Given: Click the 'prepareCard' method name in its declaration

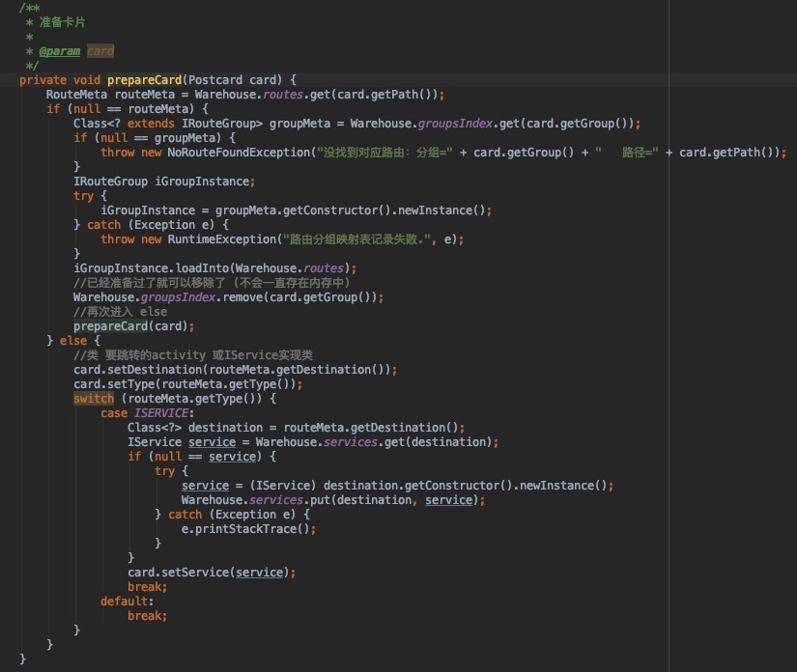Looking at the screenshot, I should pyautogui.click(x=144, y=80).
